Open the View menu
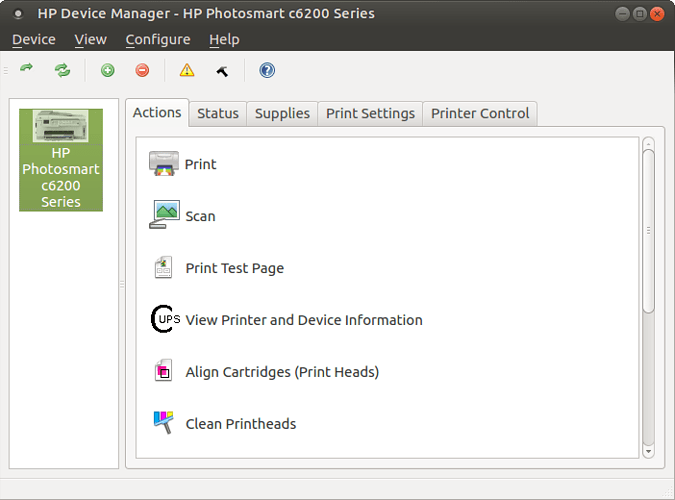The height and width of the screenshot is (500, 675). coord(90,40)
